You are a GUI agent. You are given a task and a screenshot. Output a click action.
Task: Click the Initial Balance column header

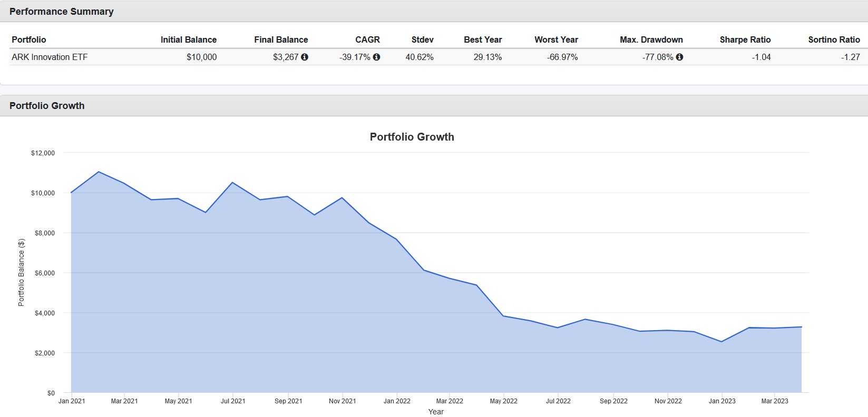point(189,39)
